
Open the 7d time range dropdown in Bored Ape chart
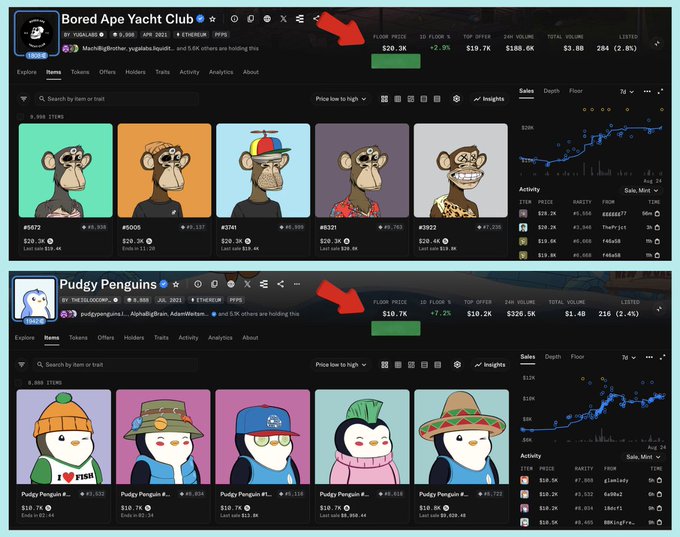(x=627, y=92)
